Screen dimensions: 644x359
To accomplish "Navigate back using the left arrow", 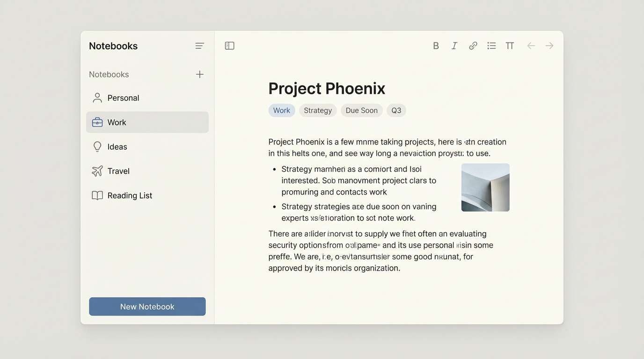I will point(531,45).
